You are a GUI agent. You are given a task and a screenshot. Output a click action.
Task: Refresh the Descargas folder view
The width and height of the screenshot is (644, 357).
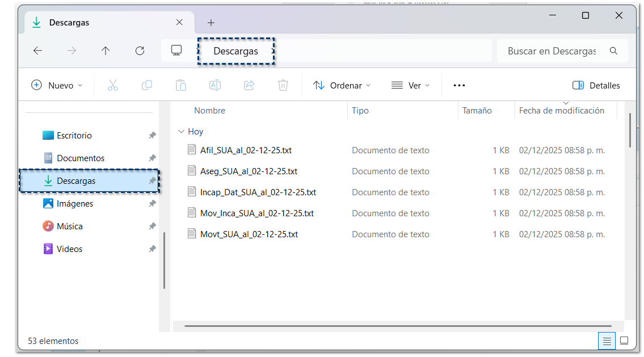click(140, 51)
